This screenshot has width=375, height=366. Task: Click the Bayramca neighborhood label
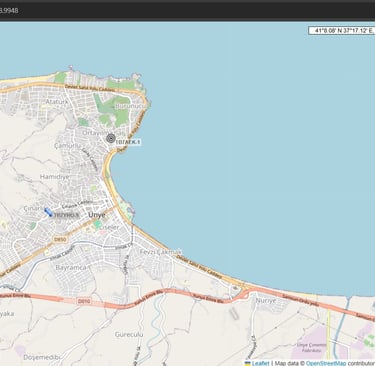pyautogui.click(x=71, y=267)
